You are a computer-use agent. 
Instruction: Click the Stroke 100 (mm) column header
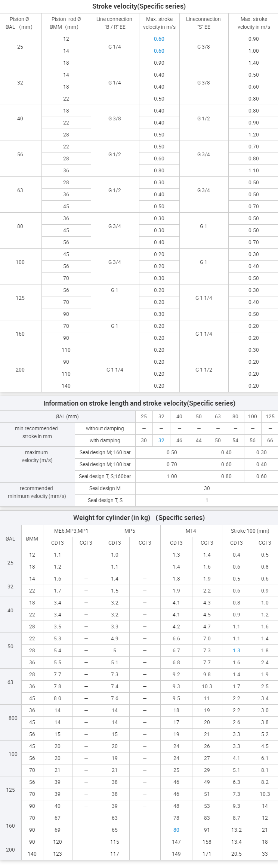tap(250, 531)
